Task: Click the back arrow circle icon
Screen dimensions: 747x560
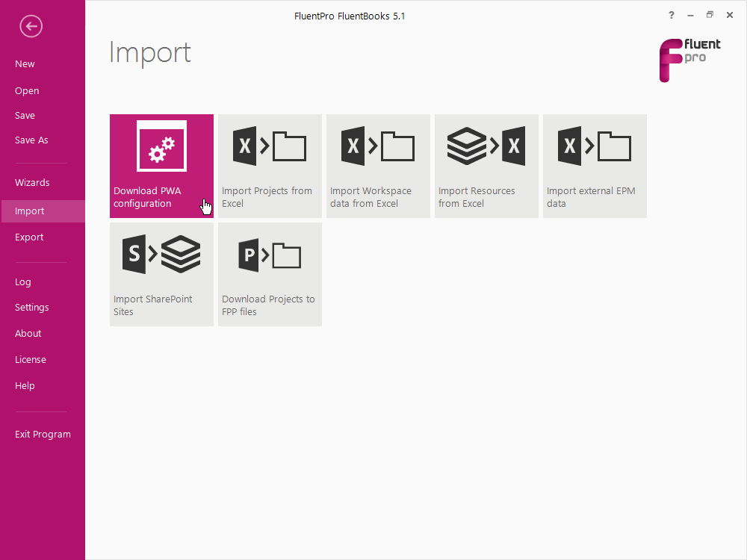Action: pyautogui.click(x=31, y=26)
